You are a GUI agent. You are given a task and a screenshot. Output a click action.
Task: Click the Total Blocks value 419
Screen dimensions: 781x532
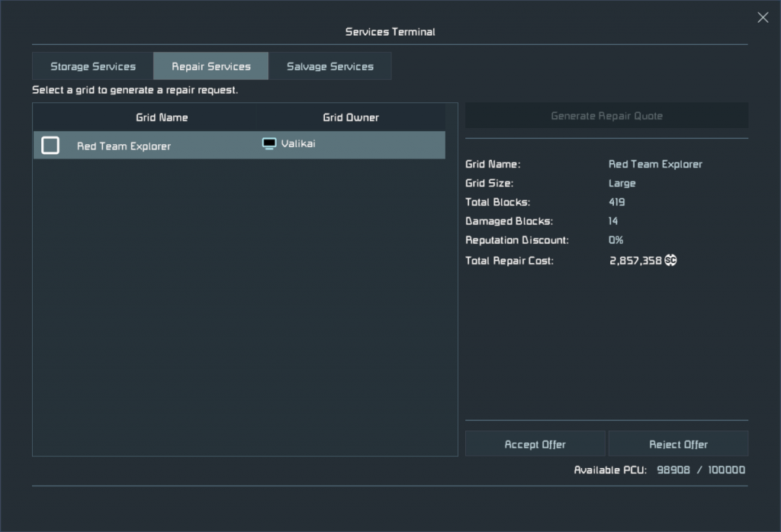[x=616, y=202]
